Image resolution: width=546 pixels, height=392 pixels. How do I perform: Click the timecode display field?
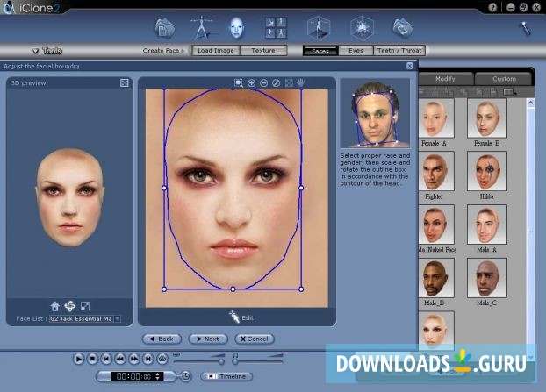pos(137,376)
